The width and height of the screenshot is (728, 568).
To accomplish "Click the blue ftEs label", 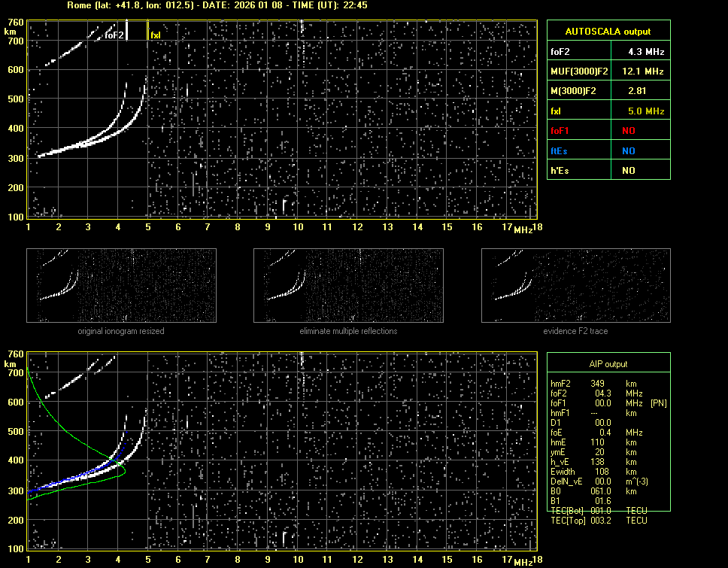I will click(557, 151).
